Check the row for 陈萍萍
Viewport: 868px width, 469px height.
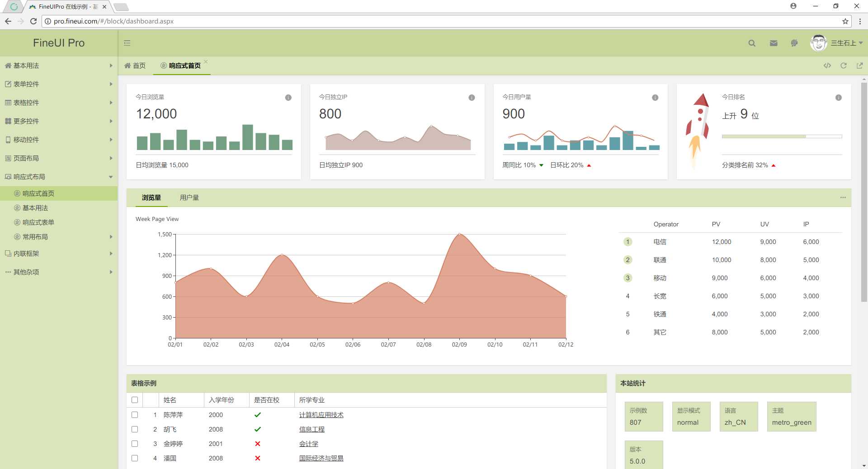[x=135, y=415]
